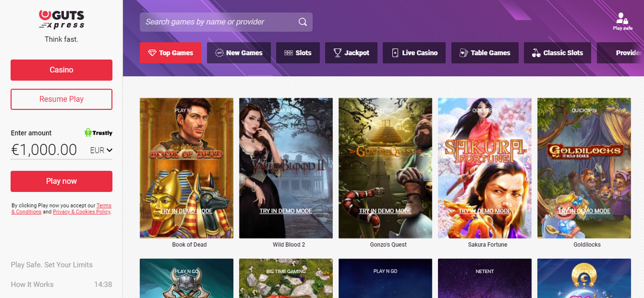Click the Resume Play button
This screenshot has height=298, width=644.
pyautogui.click(x=61, y=99)
